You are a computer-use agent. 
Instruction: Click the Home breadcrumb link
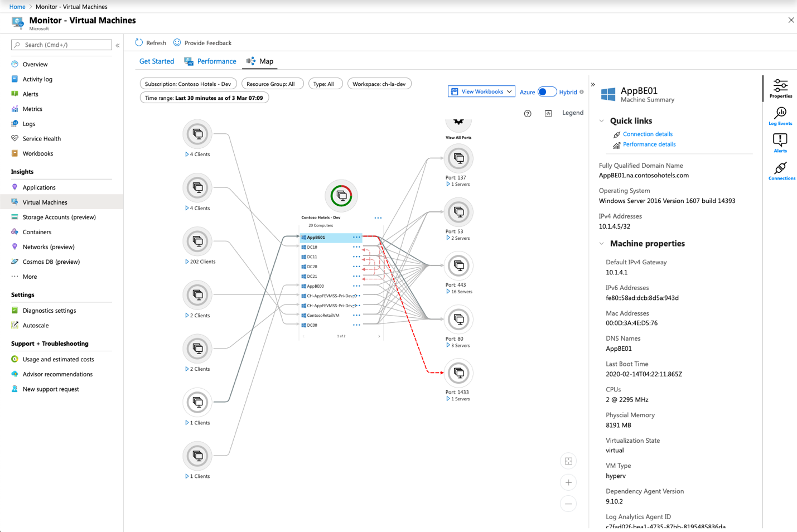(x=17, y=7)
